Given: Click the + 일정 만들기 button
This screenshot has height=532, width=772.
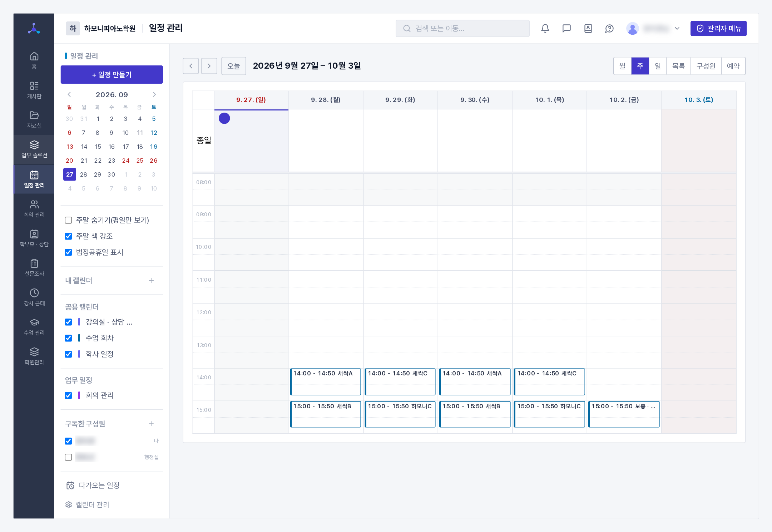Looking at the screenshot, I should (x=112, y=74).
